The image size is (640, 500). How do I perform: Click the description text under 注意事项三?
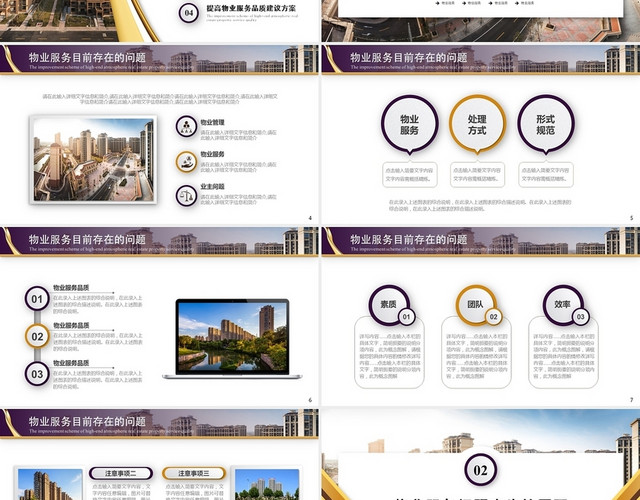tap(194, 492)
